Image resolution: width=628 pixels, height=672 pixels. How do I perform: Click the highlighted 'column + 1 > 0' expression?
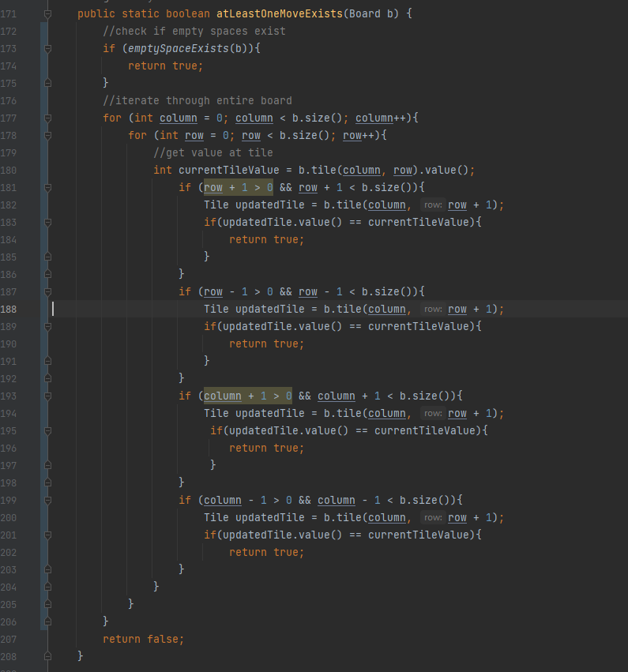247,396
